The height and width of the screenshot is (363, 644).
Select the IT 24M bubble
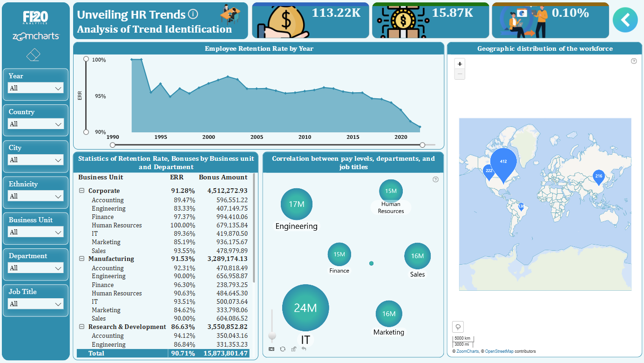point(305,308)
